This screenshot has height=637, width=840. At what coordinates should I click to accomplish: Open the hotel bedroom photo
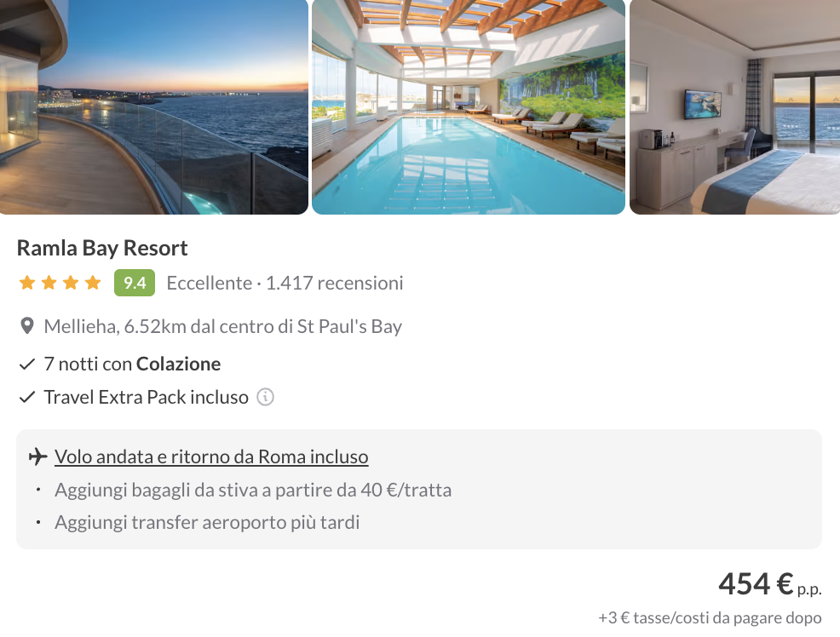point(734,107)
